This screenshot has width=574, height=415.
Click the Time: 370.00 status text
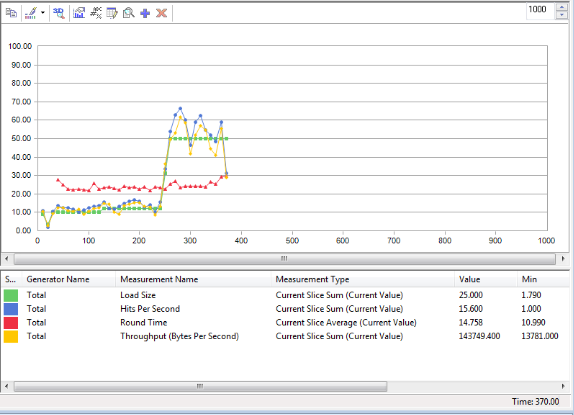click(x=536, y=402)
